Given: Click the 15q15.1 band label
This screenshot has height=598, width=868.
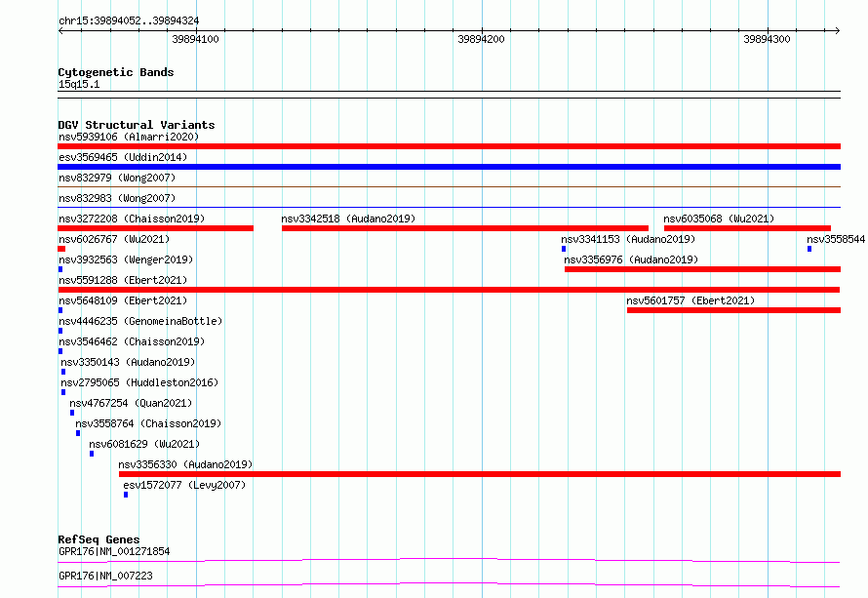Looking at the screenshot, I should tap(79, 84).
